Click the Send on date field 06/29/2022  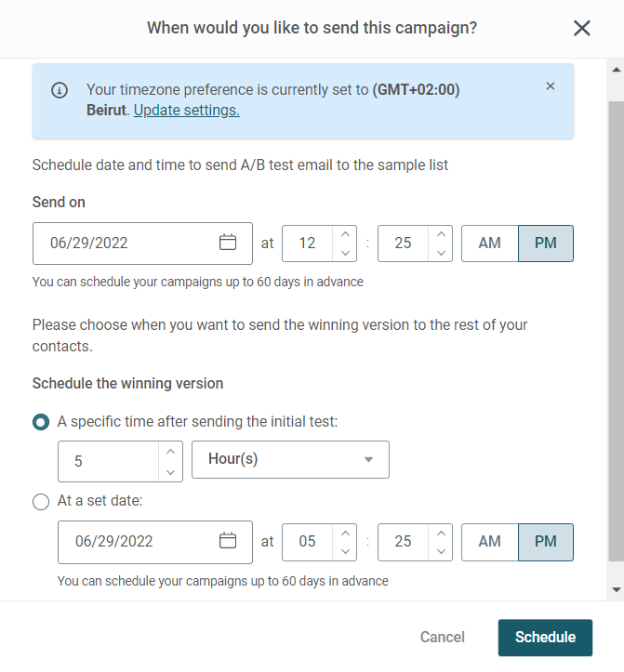coord(142,244)
